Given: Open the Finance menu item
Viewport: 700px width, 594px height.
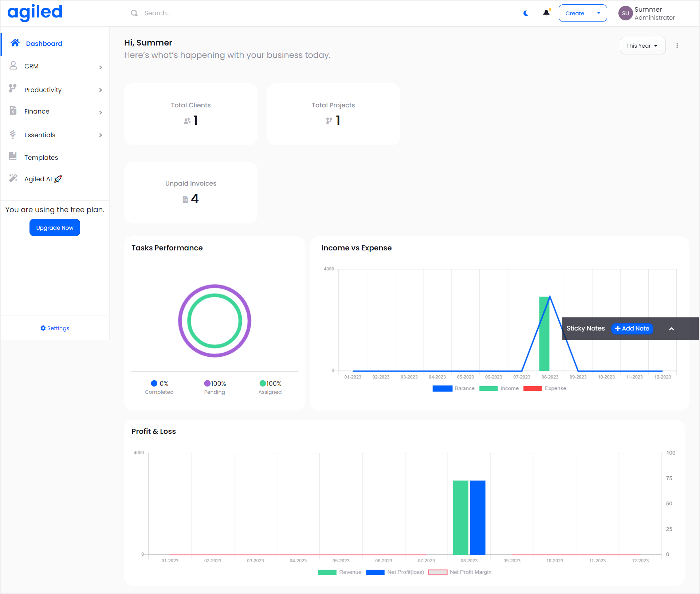Looking at the screenshot, I should tap(55, 111).
